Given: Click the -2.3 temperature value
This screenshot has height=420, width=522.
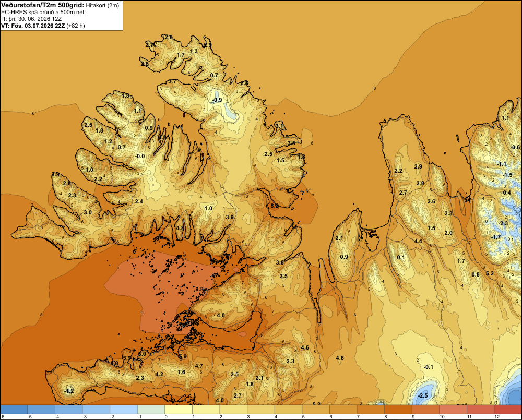Looking at the screenshot, I should coord(503,223).
